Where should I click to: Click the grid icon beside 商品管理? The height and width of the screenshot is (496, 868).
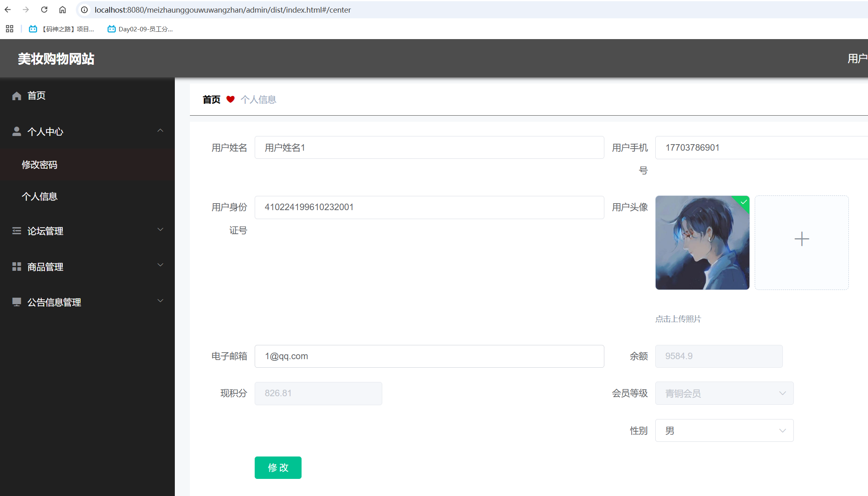tap(17, 267)
